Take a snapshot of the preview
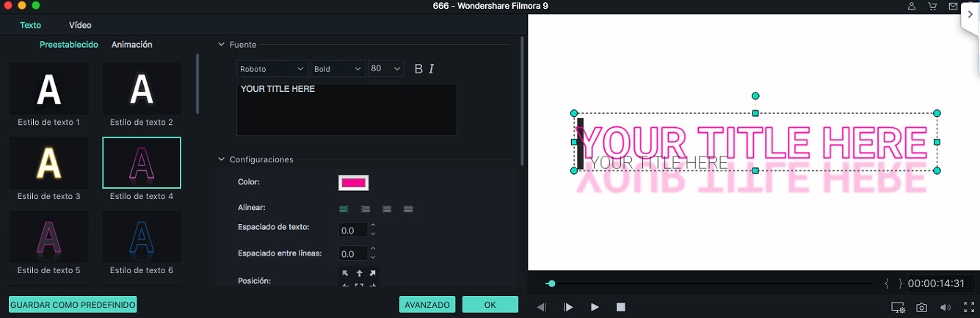Viewport: 980px width, 318px height. pos(921,308)
